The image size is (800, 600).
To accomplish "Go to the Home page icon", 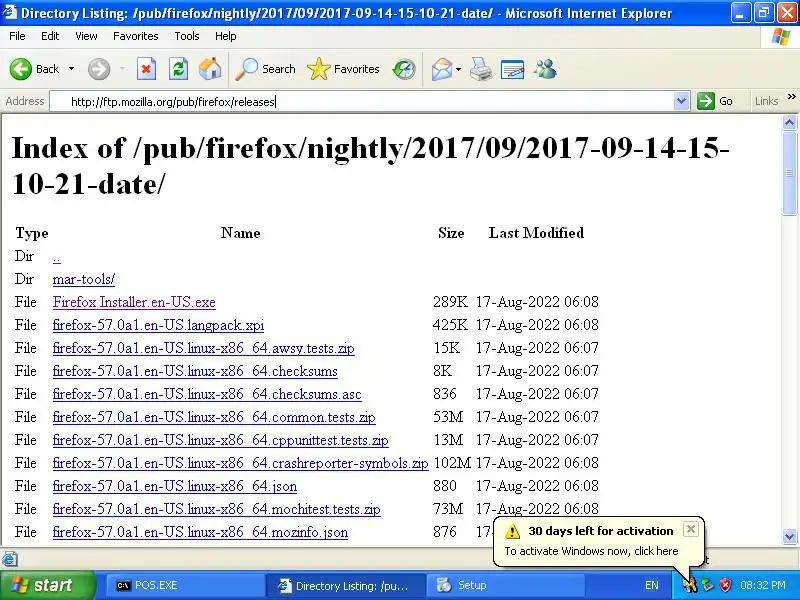I will (210, 69).
